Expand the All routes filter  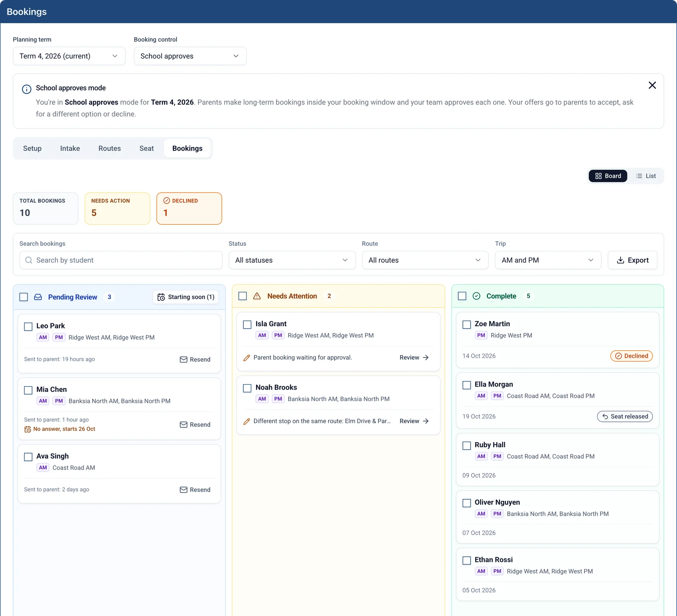pyautogui.click(x=425, y=260)
